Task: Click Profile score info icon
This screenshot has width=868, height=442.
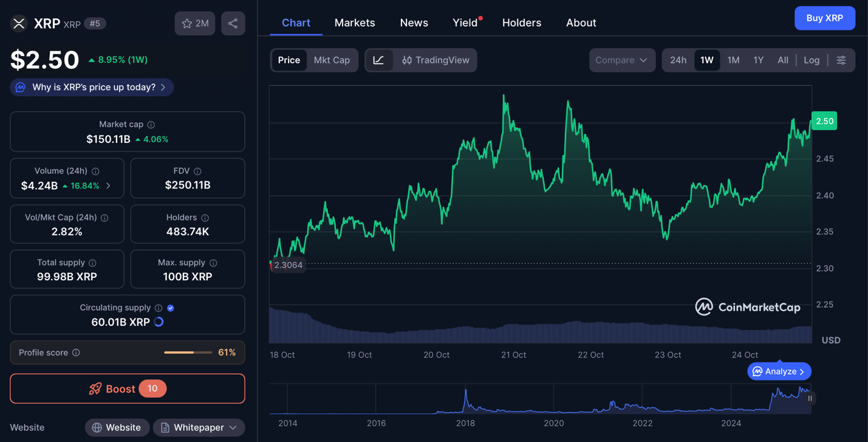Action: (76, 353)
